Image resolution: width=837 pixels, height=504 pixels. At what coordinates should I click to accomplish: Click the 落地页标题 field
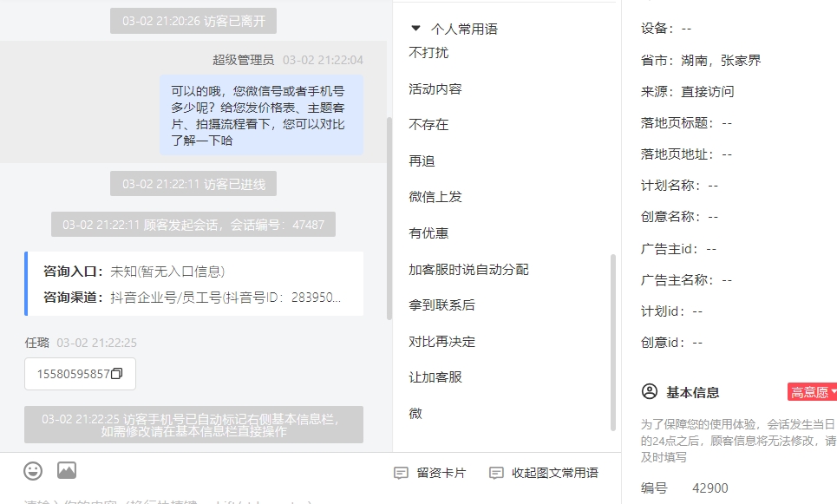point(686,123)
